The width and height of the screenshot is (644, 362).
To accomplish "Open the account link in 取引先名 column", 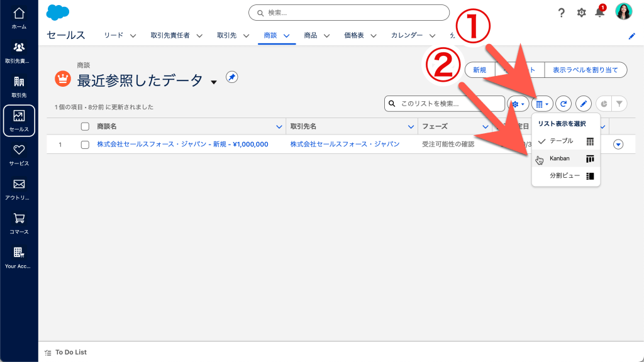I will pyautogui.click(x=345, y=144).
